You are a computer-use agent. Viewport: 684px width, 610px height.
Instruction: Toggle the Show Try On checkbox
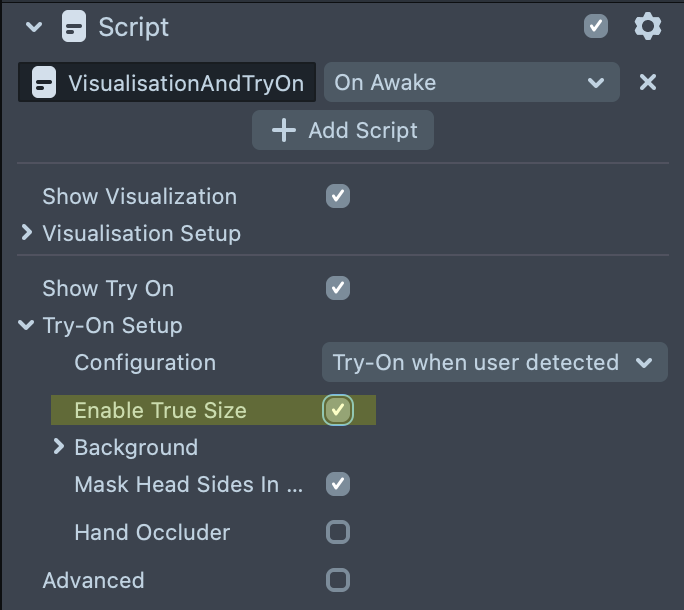pyautogui.click(x=338, y=288)
